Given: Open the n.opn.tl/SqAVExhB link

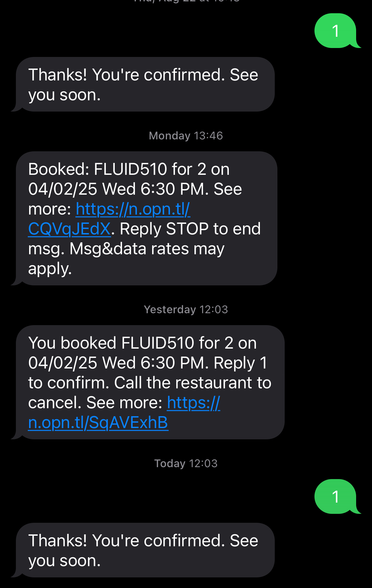Looking at the screenshot, I should point(98,423).
